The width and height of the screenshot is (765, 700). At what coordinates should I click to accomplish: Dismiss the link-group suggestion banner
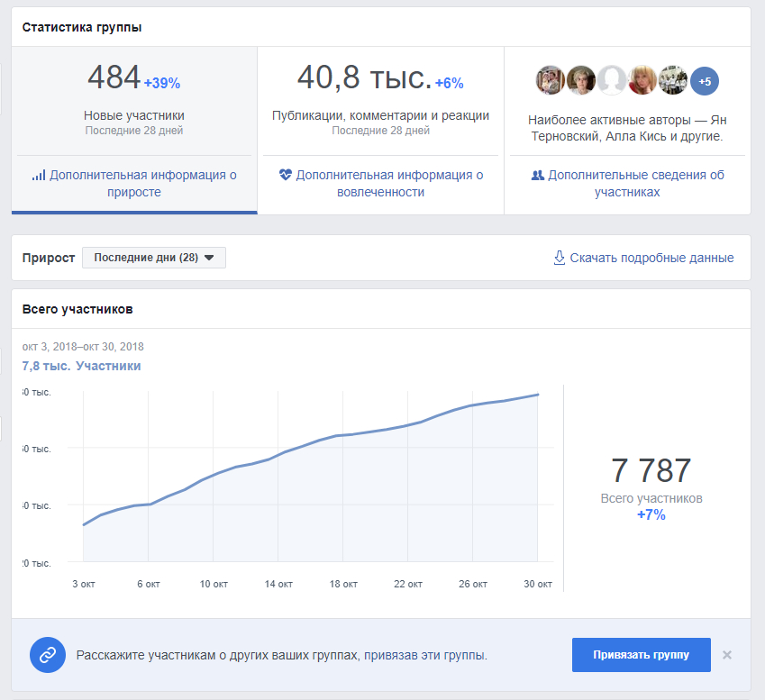(727, 655)
